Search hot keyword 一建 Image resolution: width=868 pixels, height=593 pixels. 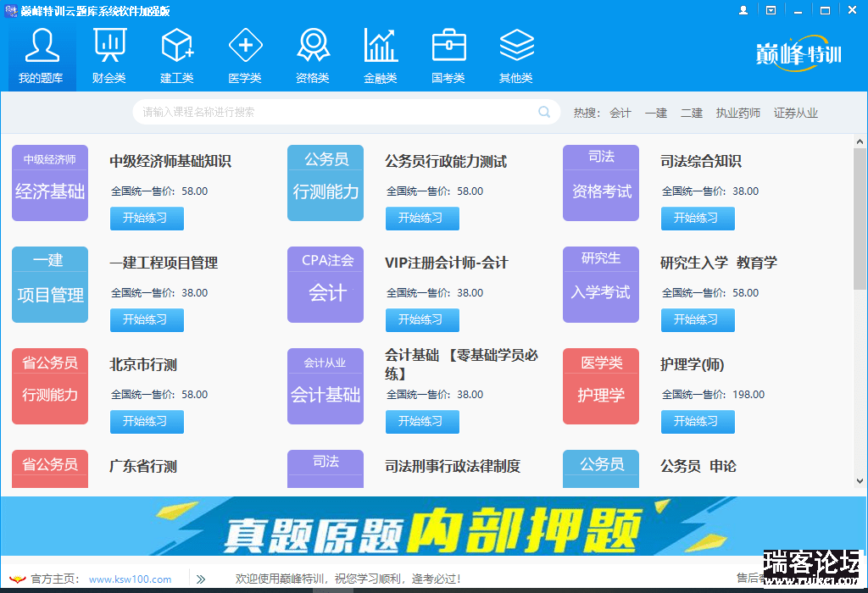coord(656,113)
